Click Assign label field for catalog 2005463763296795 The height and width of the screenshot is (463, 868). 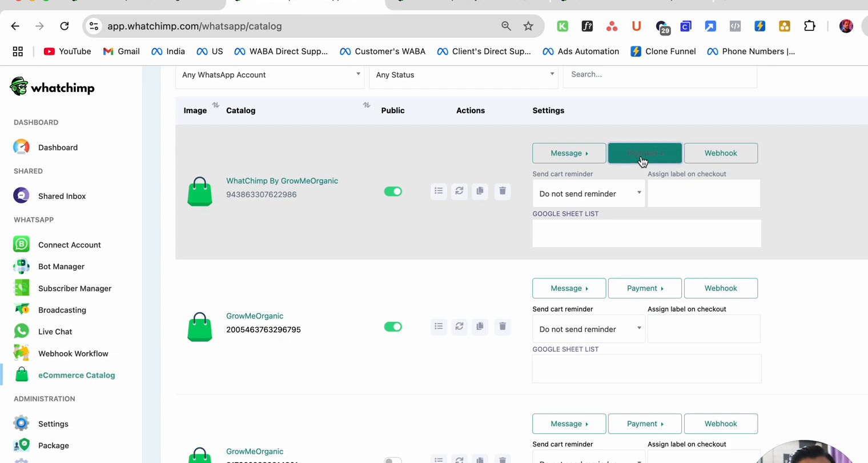point(704,329)
